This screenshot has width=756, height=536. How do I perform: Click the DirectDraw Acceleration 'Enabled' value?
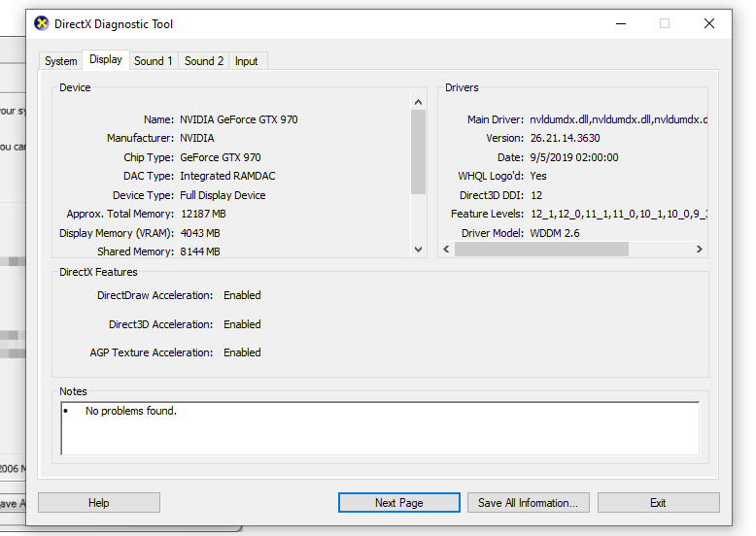242,295
